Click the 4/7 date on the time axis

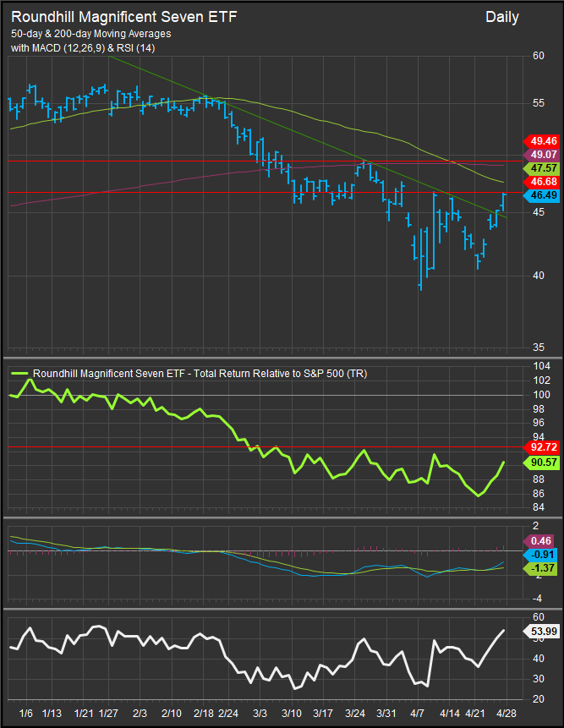418,714
